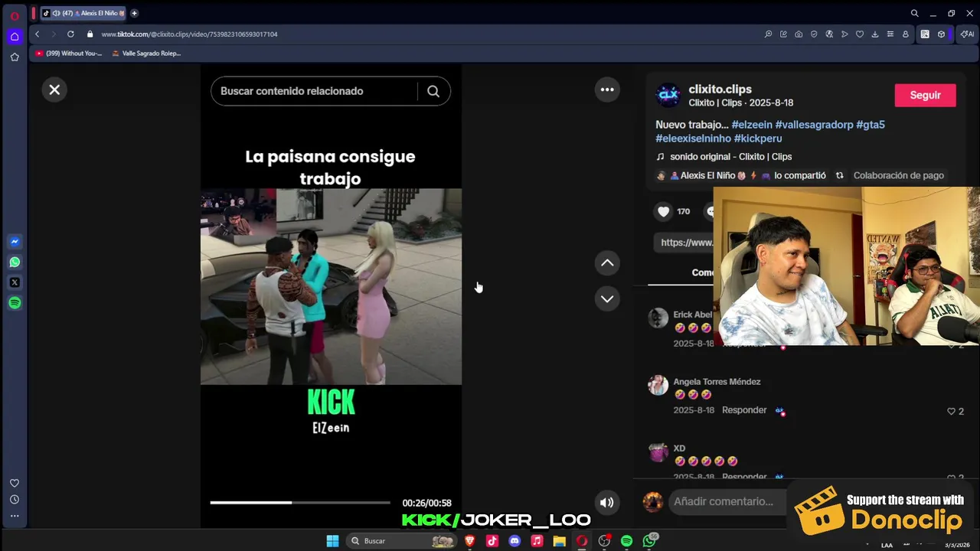This screenshot has height=551, width=980.
Task: Open File Explorer from taskbar
Action: (x=560, y=541)
